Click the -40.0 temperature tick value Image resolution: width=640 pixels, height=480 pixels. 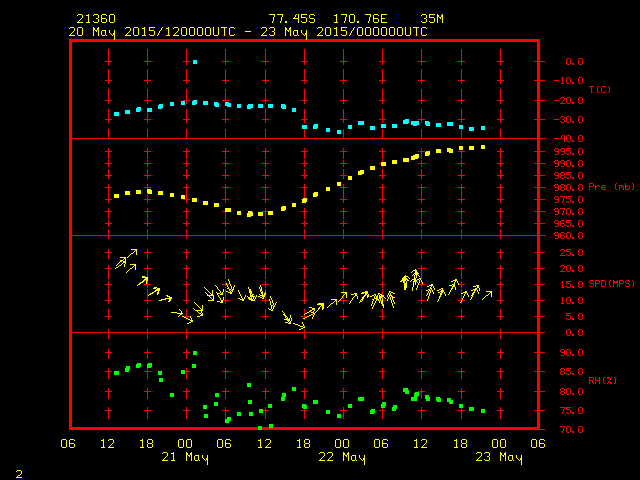coord(569,139)
